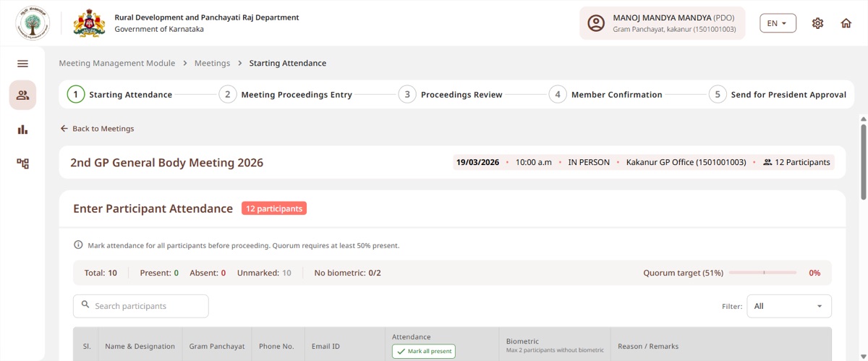
Task: Go Back to Meetings
Action: tap(97, 128)
